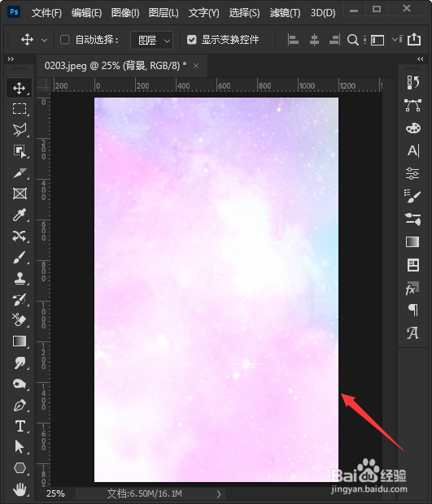Click the 25% zoom level field
The height and width of the screenshot is (504, 432).
coord(55,493)
